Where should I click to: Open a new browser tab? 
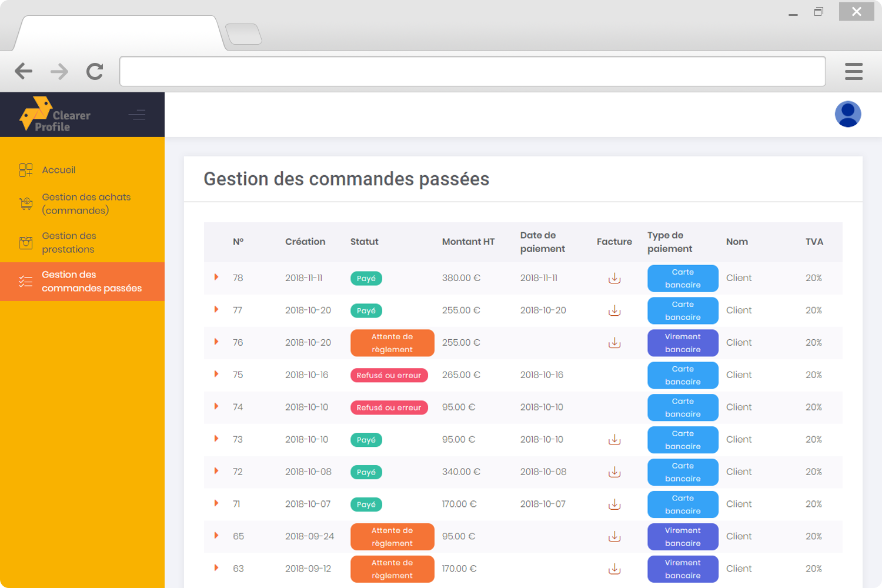(243, 34)
